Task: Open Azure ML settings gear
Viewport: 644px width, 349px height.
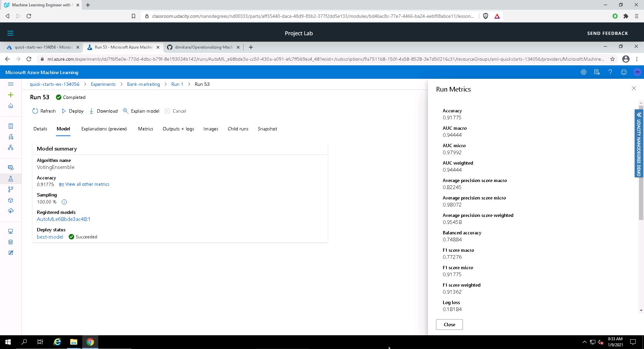Action: pos(584,72)
